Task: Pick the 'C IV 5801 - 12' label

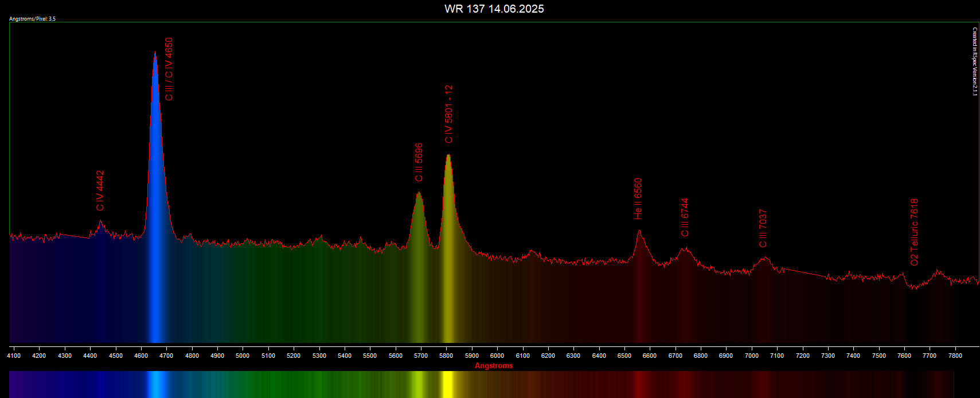Action: click(x=449, y=114)
